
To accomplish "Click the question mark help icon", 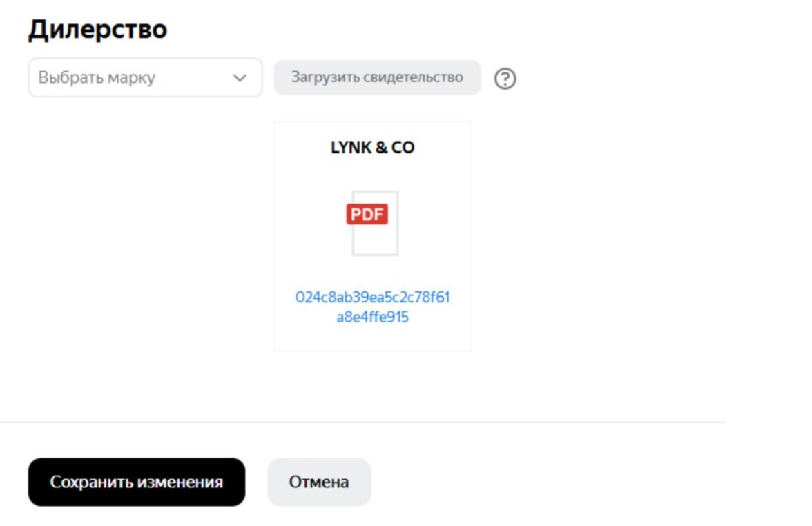I will [505, 79].
